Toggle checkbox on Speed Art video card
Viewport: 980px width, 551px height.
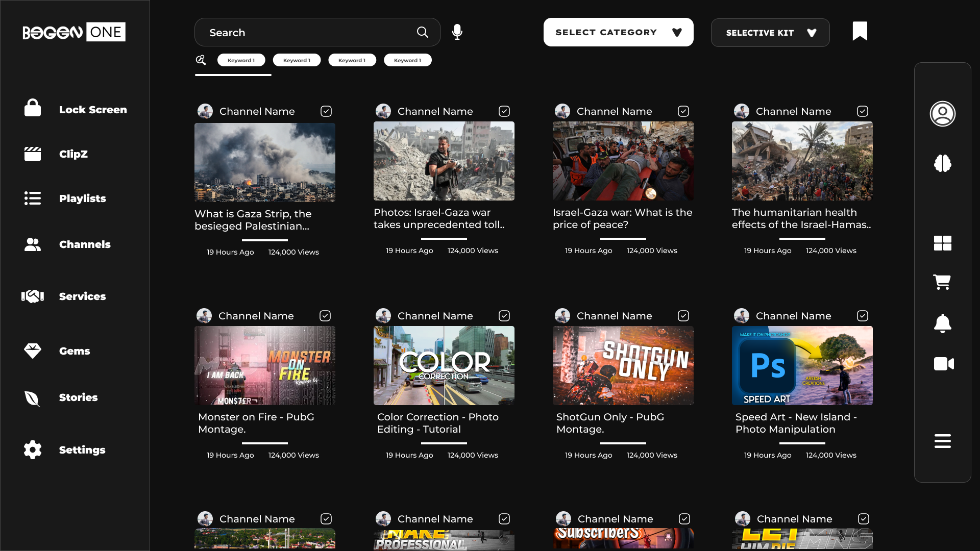coord(863,316)
